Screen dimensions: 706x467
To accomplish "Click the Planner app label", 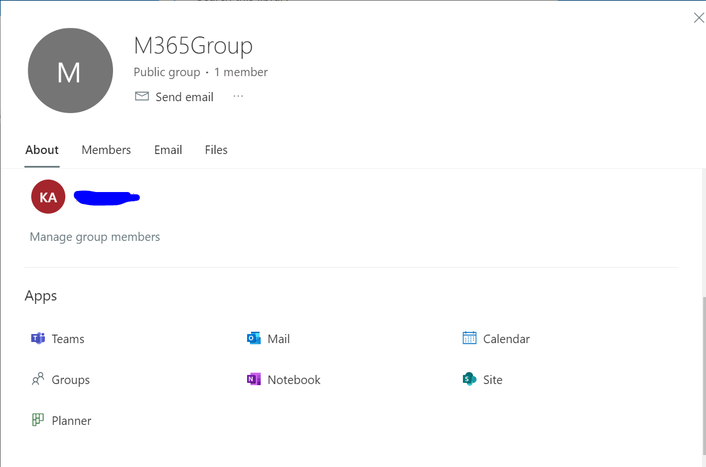I will point(72,421).
